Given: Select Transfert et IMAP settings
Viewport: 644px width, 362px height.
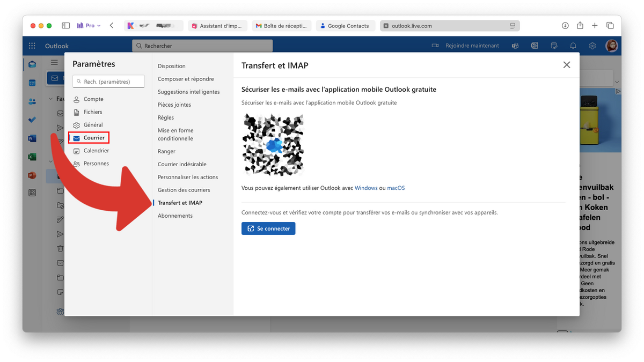Looking at the screenshot, I should pos(180,203).
